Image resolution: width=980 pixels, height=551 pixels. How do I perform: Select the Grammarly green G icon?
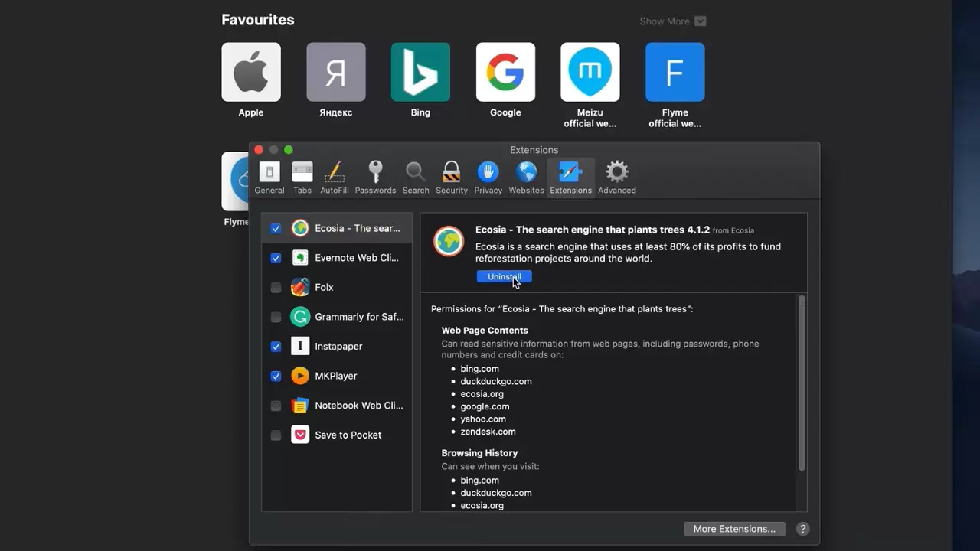300,317
